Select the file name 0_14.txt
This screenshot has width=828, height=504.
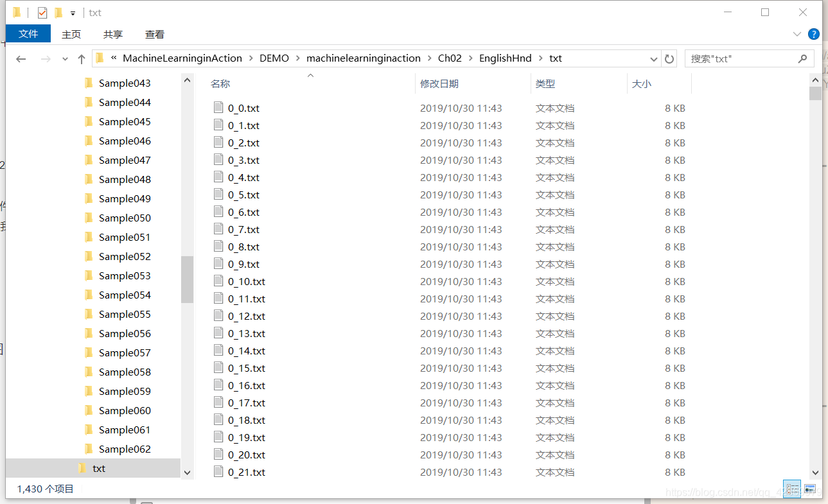pyautogui.click(x=247, y=351)
